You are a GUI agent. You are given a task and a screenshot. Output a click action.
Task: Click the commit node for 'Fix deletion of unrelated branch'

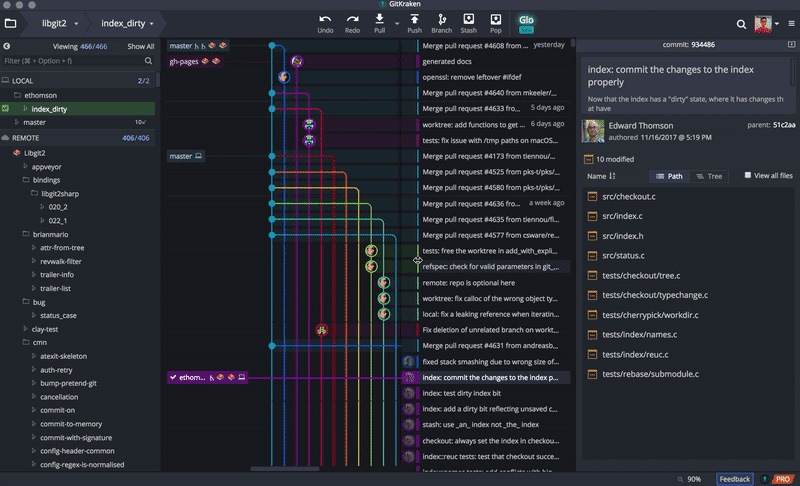[x=321, y=330]
